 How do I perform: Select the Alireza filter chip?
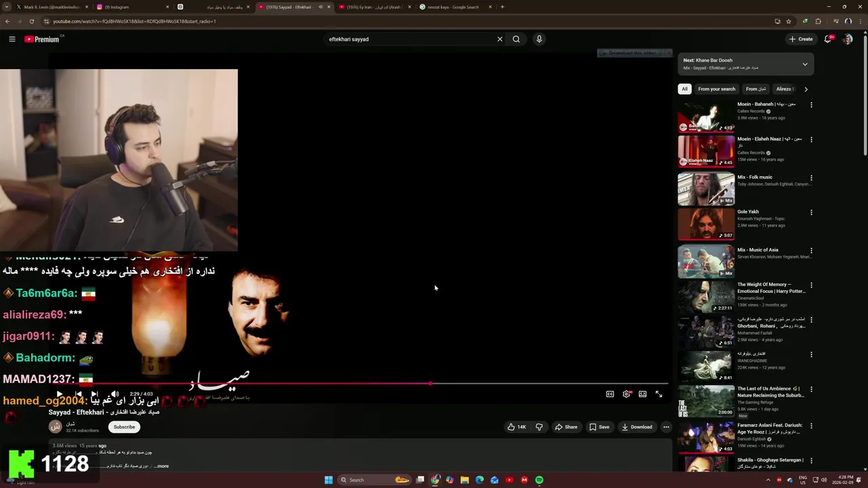(x=785, y=89)
